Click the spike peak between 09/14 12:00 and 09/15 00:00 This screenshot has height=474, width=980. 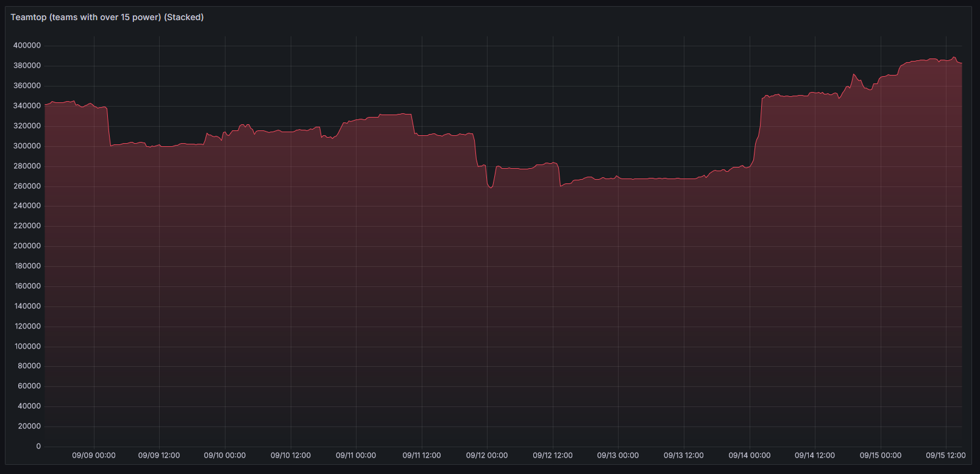pyautogui.click(x=854, y=74)
